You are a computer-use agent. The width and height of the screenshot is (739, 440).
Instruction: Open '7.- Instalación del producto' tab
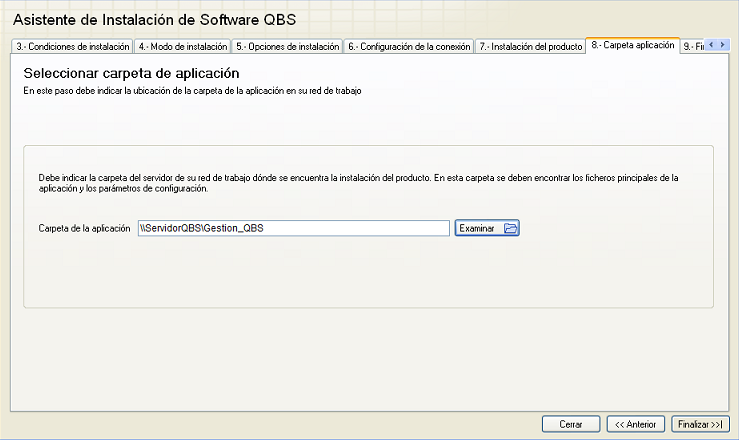[530, 46]
